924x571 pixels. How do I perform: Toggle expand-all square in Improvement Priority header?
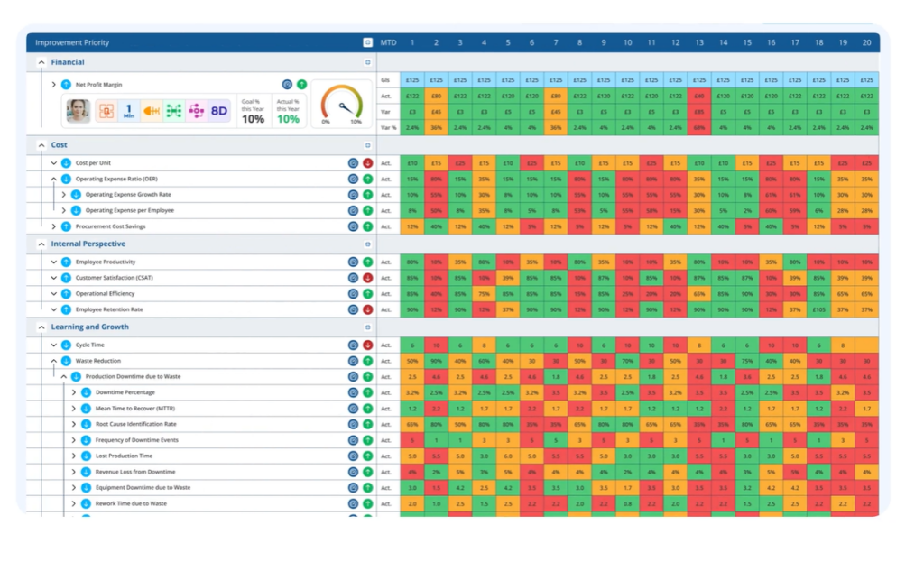click(368, 42)
